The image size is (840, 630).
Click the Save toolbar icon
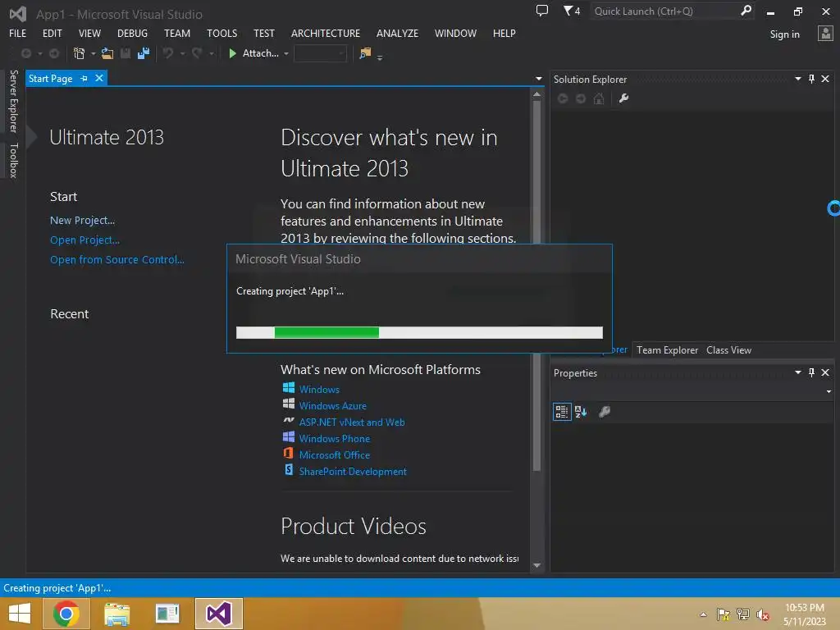pos(126,53)
